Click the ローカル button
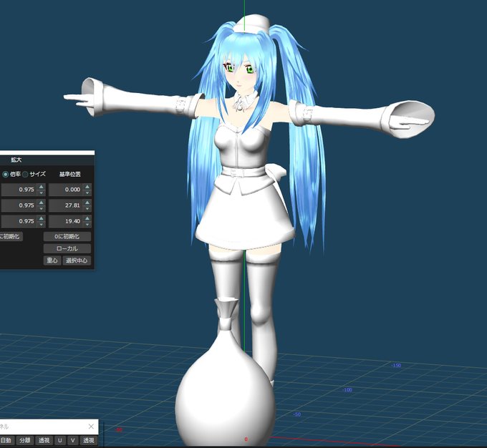487x448 pixels. (x=67, y=248)
